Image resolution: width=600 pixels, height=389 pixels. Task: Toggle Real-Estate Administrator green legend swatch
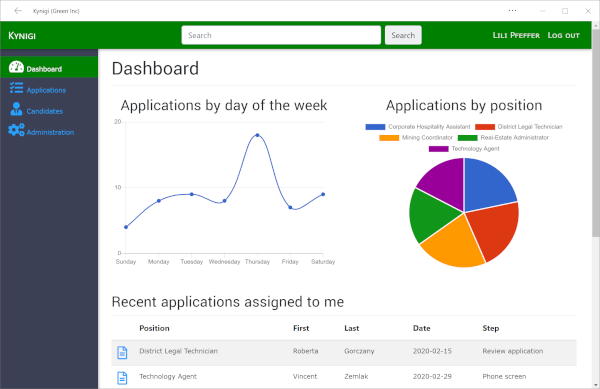(x=468, y=138)
